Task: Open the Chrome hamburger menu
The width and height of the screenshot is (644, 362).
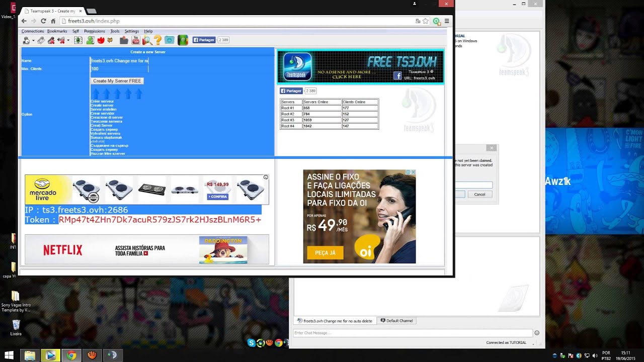Action: click(x=447, y=21)
